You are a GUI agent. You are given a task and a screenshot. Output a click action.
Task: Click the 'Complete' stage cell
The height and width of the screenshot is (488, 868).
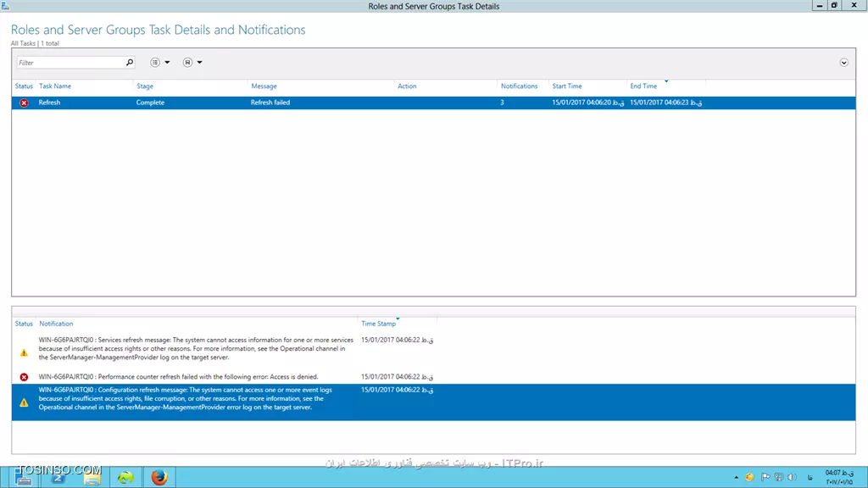click(151, 103)
